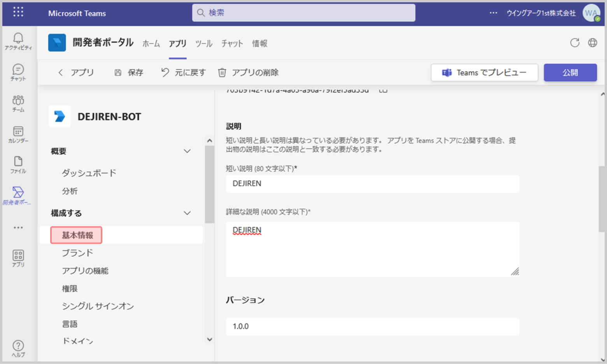Collapse the 概要 section chevron

[x=187, y=151]
